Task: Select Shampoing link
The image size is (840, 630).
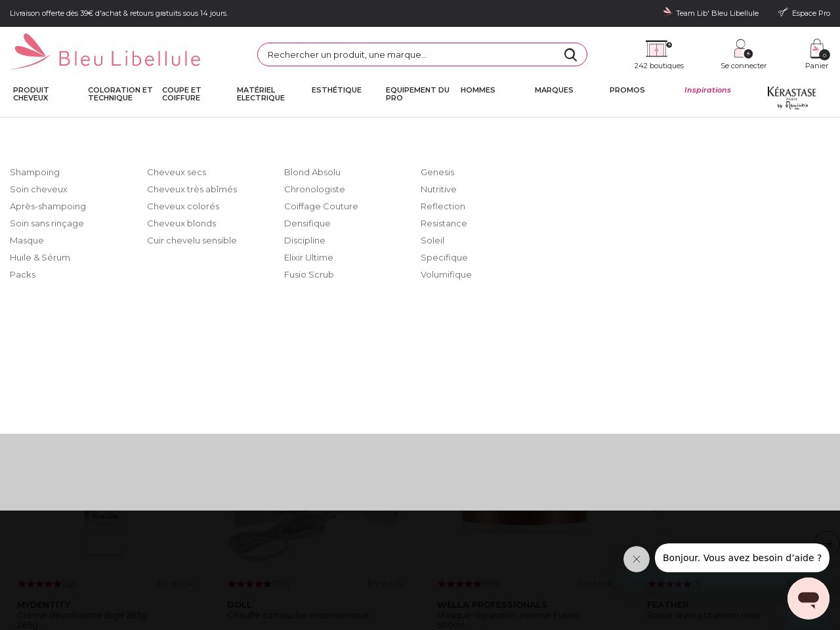Action: [x=35, y=172]
